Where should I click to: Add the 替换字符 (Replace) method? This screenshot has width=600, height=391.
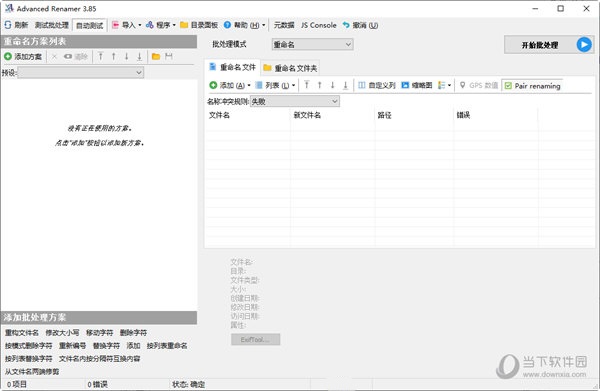pyautogui.click(x=106, y=346)
